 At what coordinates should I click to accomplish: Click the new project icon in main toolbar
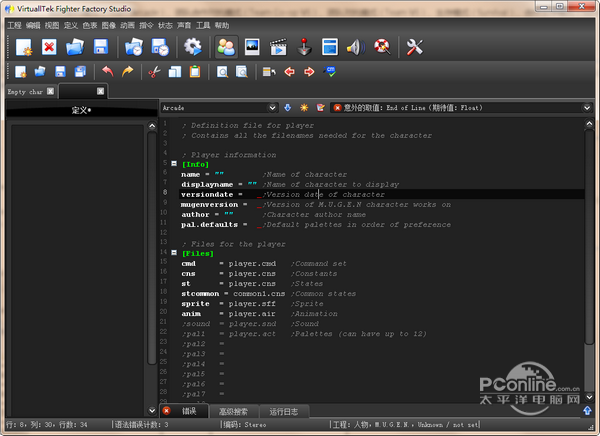[24, 46]
